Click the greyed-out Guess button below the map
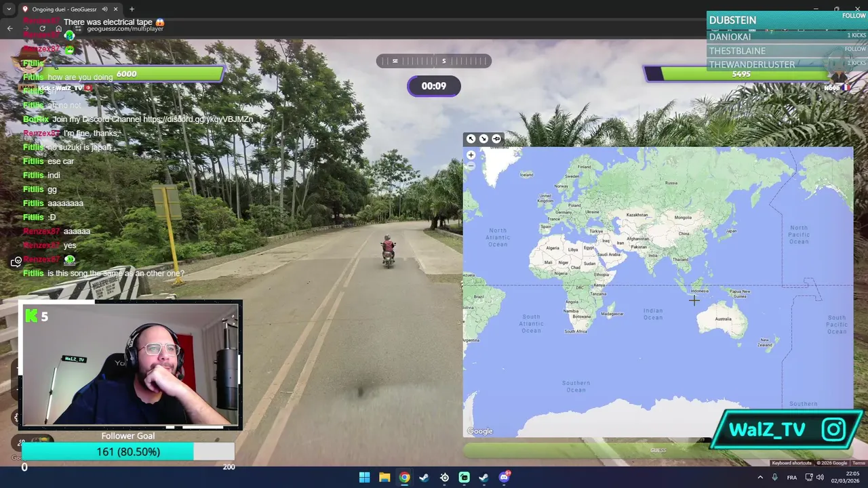 tap(658, 450)
